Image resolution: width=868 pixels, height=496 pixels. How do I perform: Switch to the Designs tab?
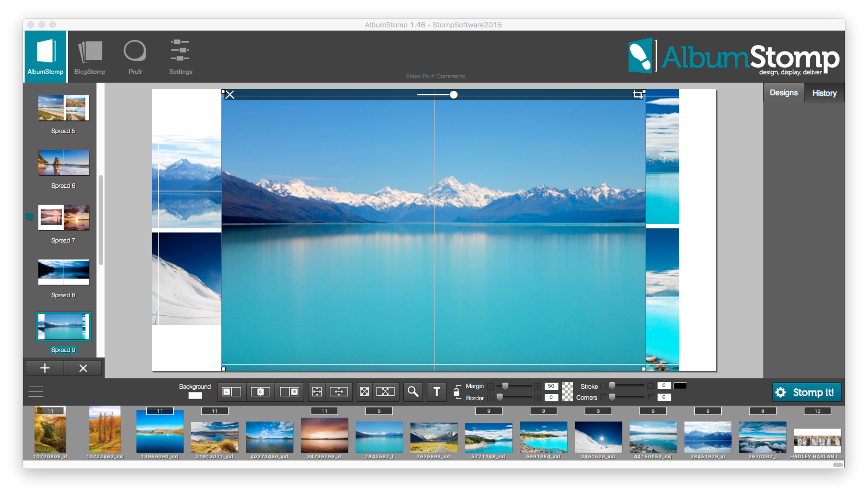click(784, 93)
